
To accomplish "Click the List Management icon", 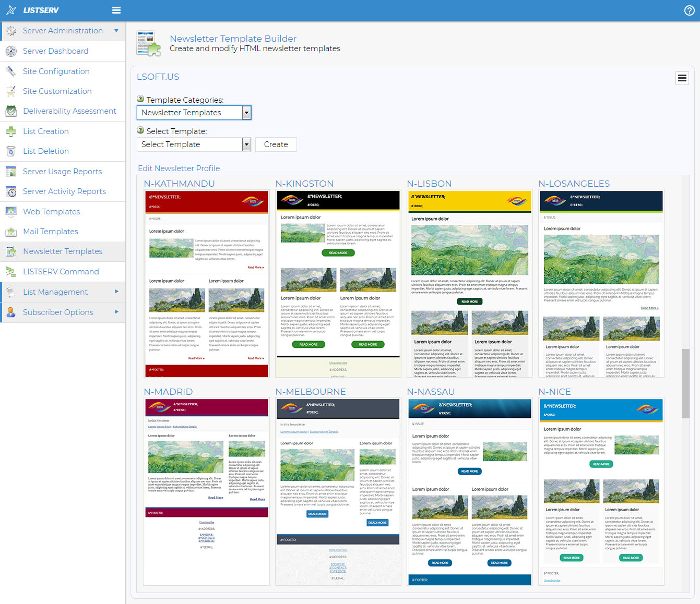I will (11, 292).
